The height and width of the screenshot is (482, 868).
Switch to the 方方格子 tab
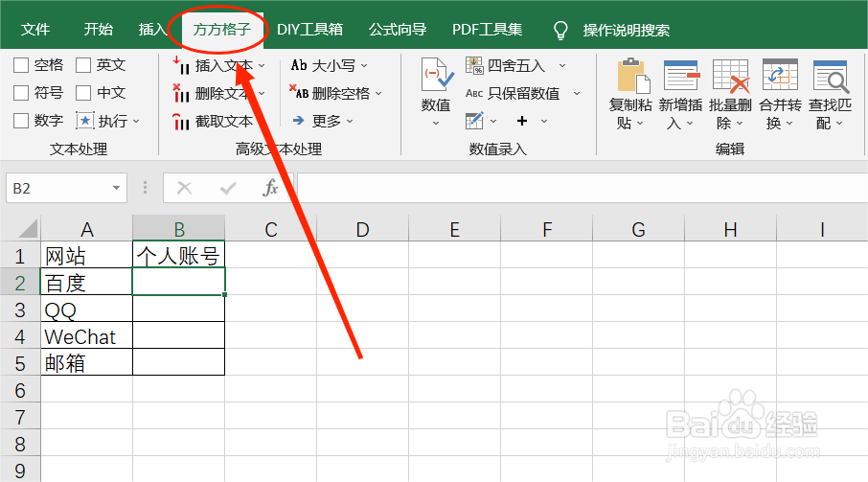[221, 30]
